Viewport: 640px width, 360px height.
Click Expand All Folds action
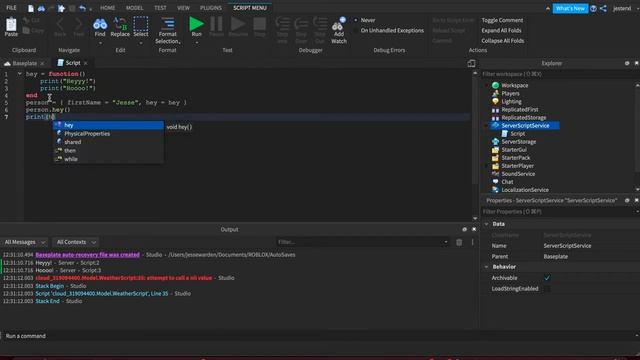tap(501, 30)
